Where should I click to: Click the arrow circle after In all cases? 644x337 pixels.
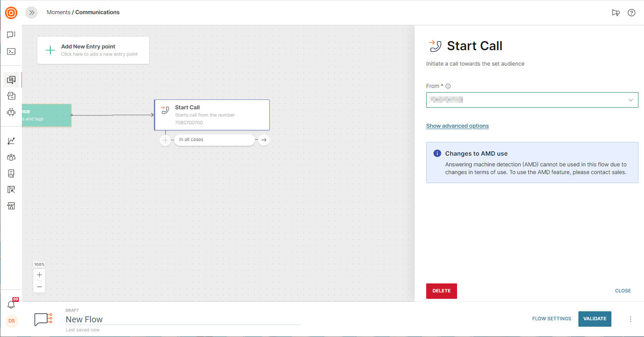(264, 140)
